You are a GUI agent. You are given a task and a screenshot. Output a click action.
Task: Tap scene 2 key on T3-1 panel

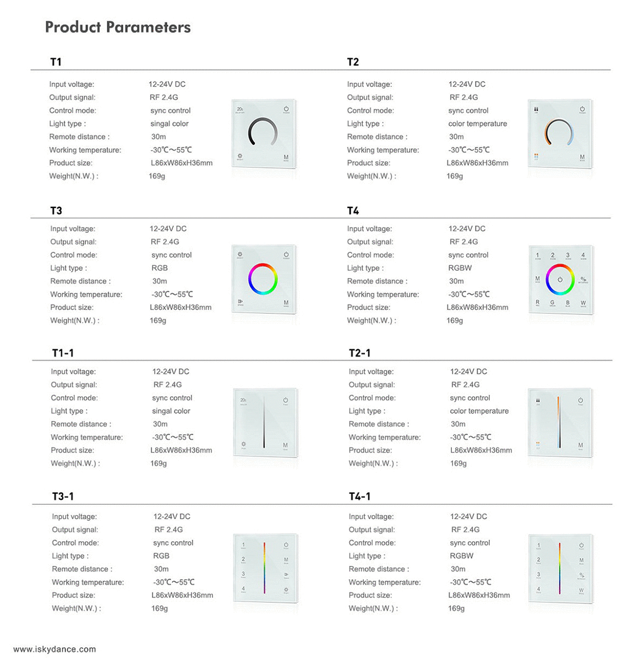[243, 560]
